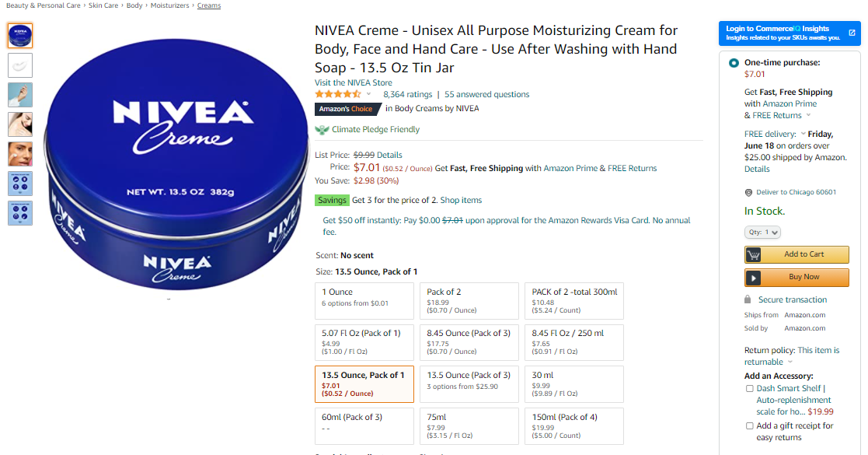868x455 pixels.
Task: Click the location pin icon by Deliver to Chicago
Action: 748,193
